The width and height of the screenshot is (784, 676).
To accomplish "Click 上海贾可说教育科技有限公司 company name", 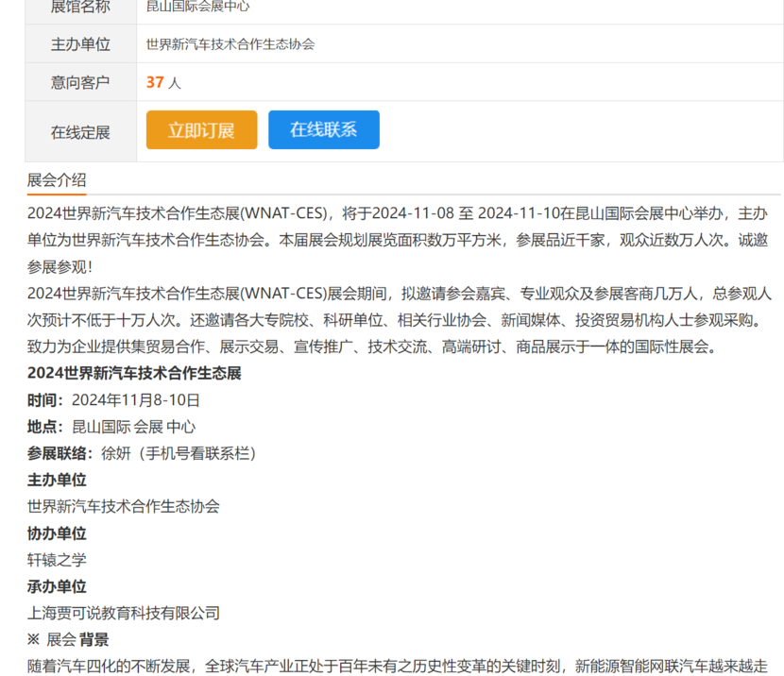I will point(124,613).
